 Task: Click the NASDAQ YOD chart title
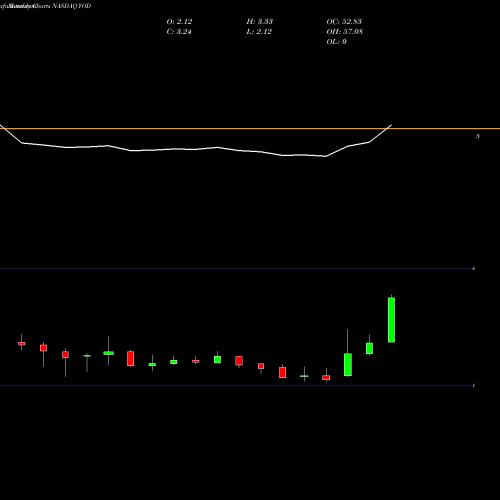46,6
